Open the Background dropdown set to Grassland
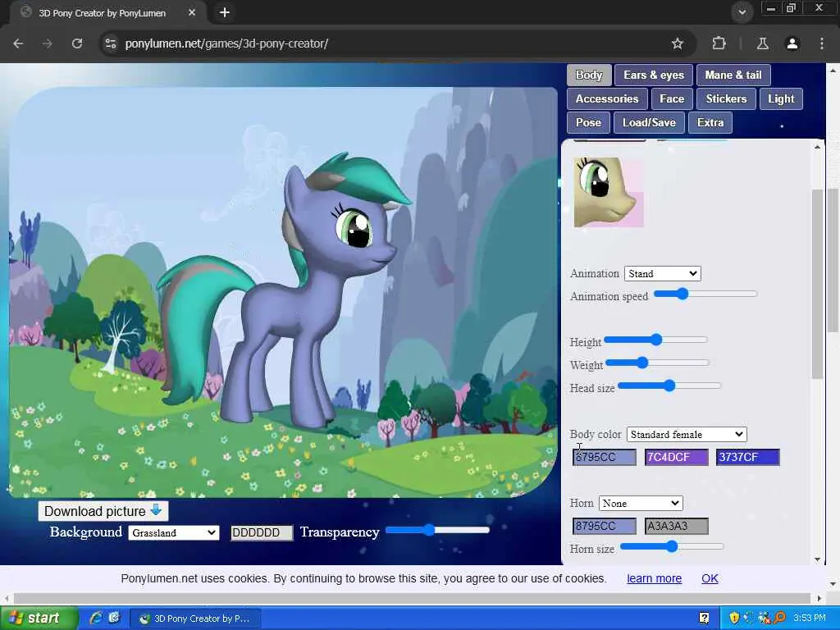The image size is (840, 630). (174, 532)
